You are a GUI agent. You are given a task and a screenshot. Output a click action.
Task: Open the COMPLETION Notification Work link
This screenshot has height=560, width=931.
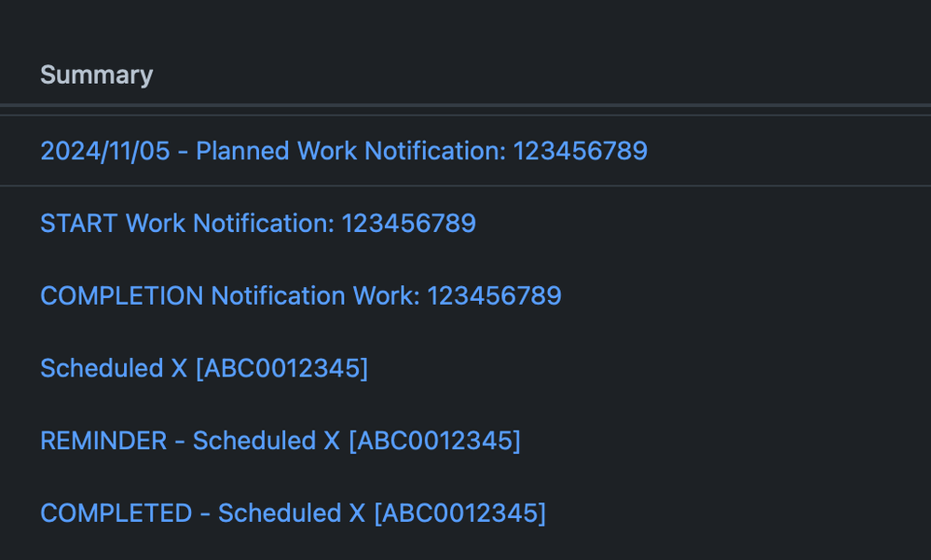300,296
